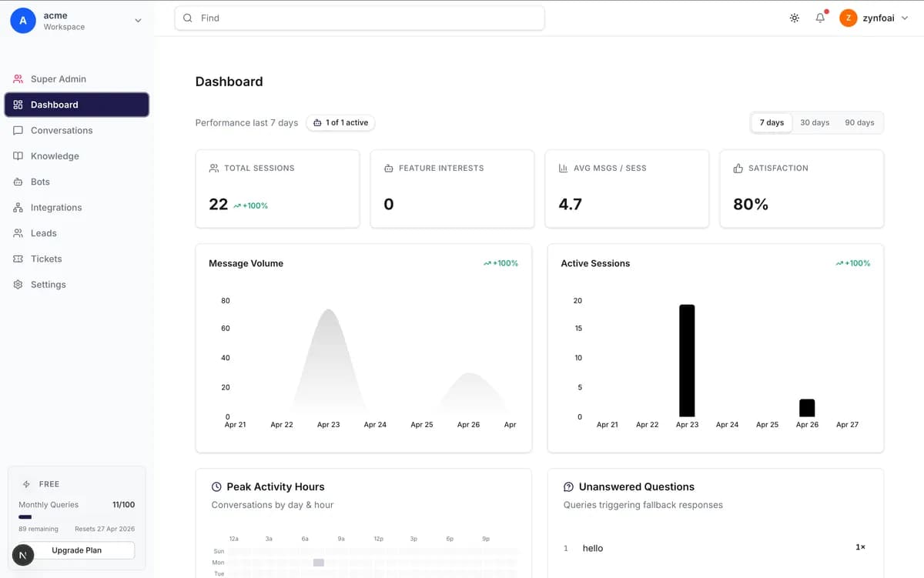Click the 'Resets 27 Apr 2026' text
Viewport: 924px width, 578px height.
pos(105,530)
